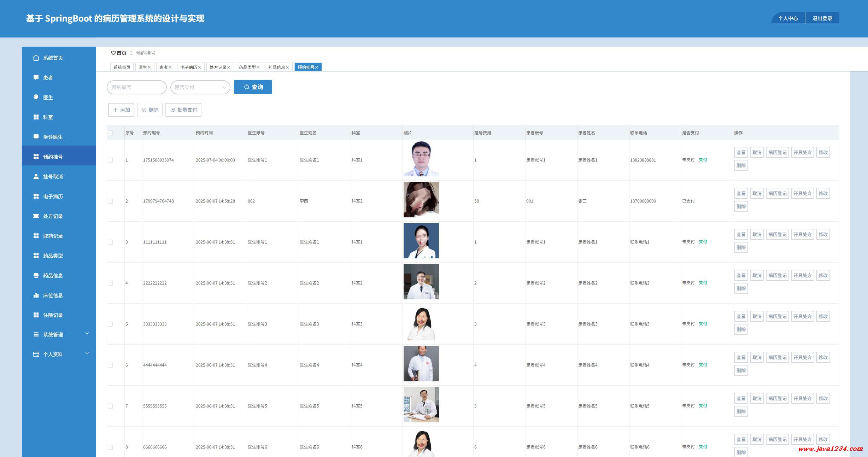Viewport: 868px width, 457px height.
Task: Close the 电子病历 tab with its X
Action: [199, 67]
